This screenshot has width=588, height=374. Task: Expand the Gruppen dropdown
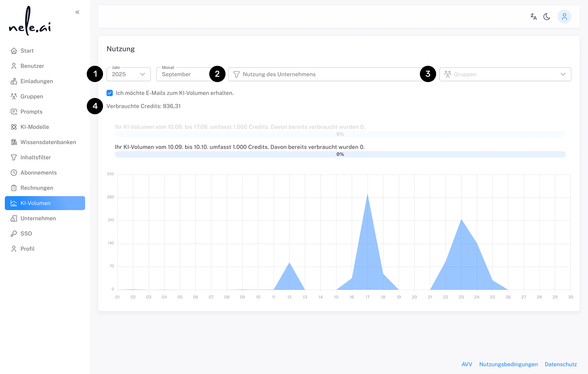point(505,74)
